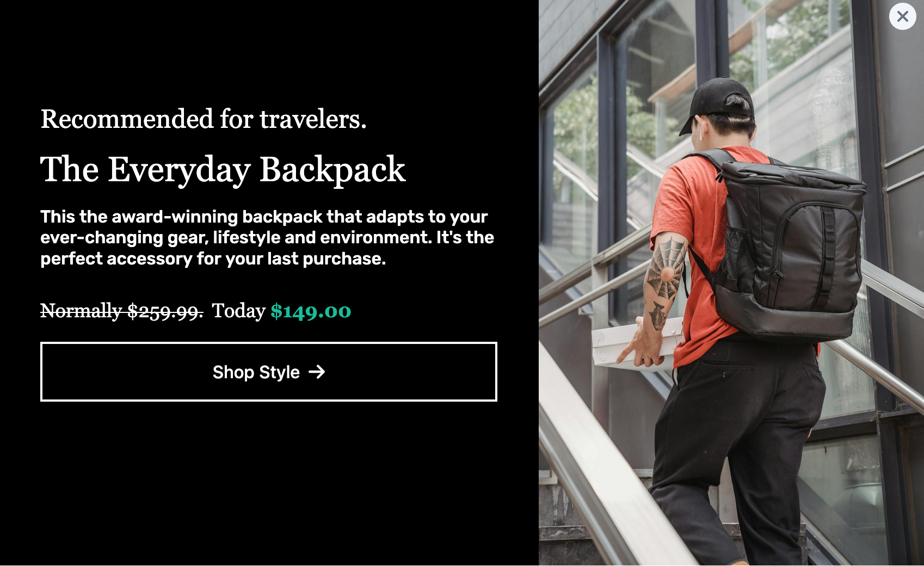Close the popup with the X icon
This screenshot has width=924, height=566.
[902, 16]
